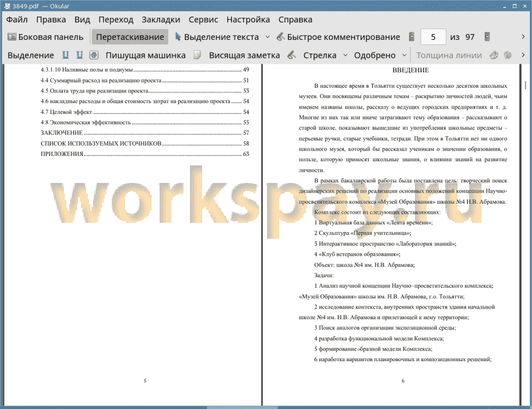
Task: Select the squiggly underline annotation icon
Action: [x=79, y=55]
